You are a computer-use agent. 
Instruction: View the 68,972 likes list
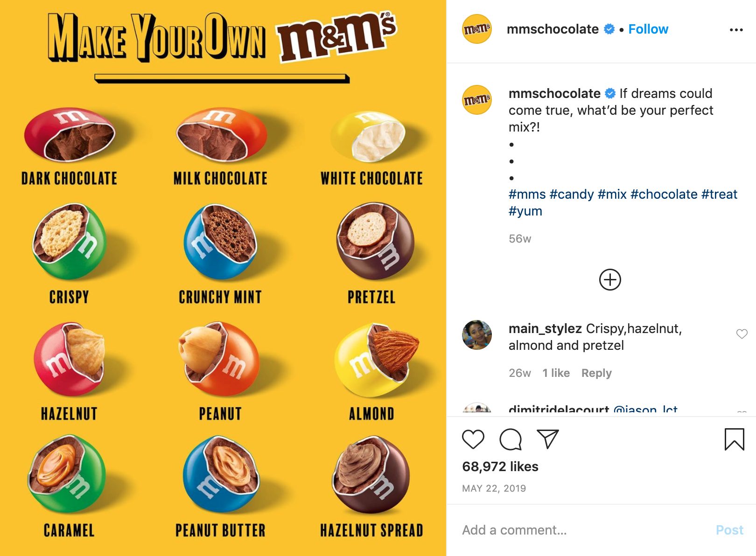click(500, 466)
